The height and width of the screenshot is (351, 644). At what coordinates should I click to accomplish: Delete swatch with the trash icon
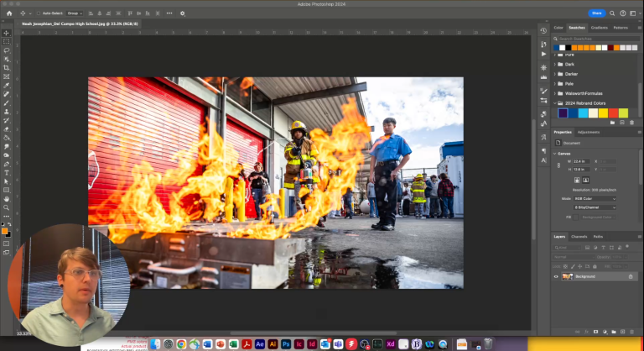[631, 123]
